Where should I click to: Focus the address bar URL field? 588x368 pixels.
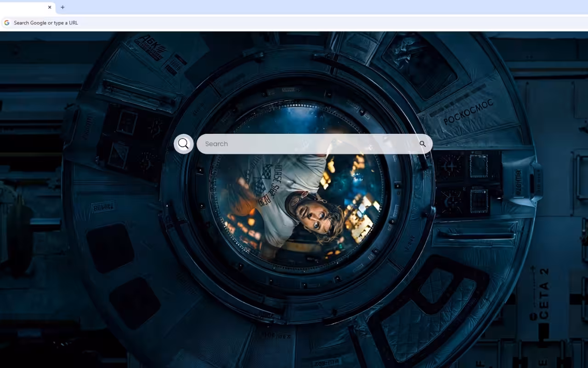coord(294,23)
